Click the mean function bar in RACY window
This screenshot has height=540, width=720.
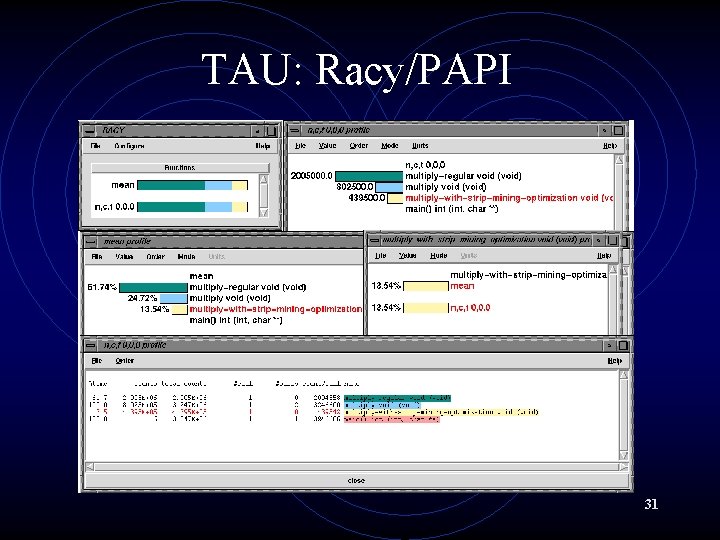[x=192, y=185]
